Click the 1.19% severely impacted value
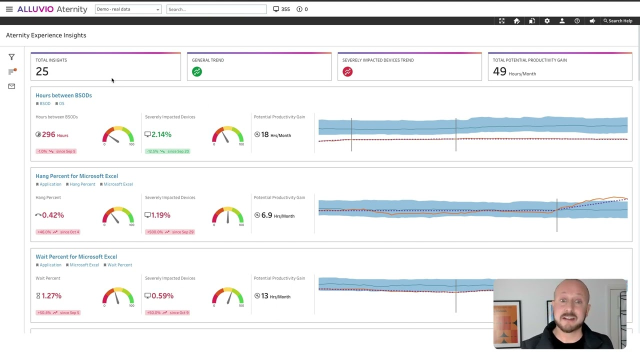The width and height of the screenshot is (640, 360). pos(158,215)
